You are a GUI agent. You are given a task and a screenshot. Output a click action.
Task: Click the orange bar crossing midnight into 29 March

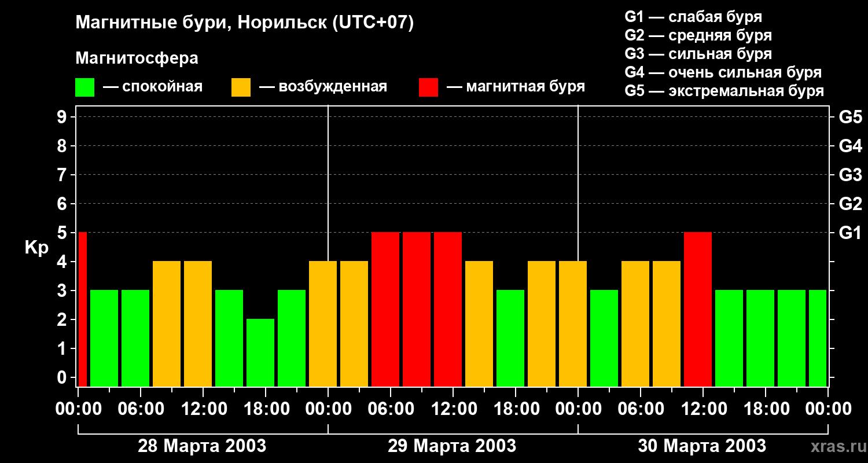tap(323, 324)
